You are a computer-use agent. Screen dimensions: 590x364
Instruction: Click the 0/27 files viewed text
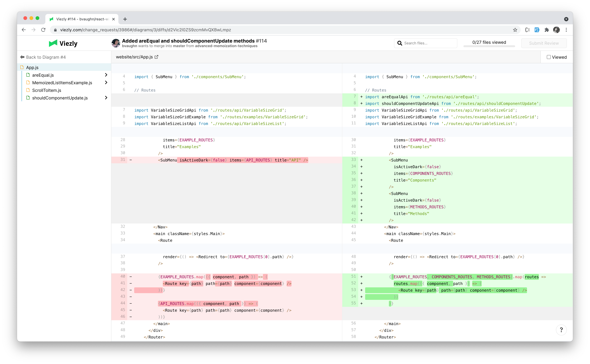coord(489,42)
